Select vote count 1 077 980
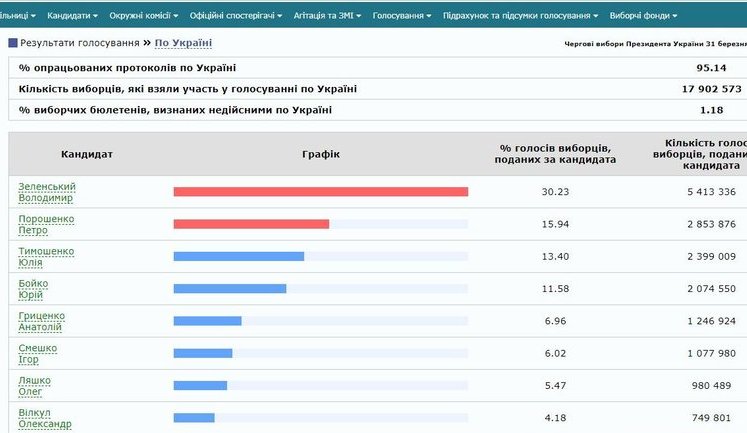747x433 pixels. [x=711, y=353]
